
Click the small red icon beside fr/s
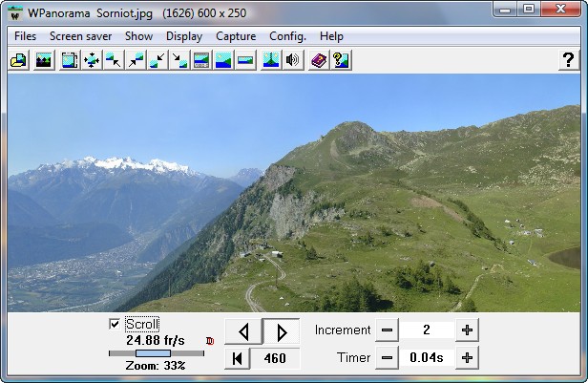pyautogui.click(x=210, y=341)
